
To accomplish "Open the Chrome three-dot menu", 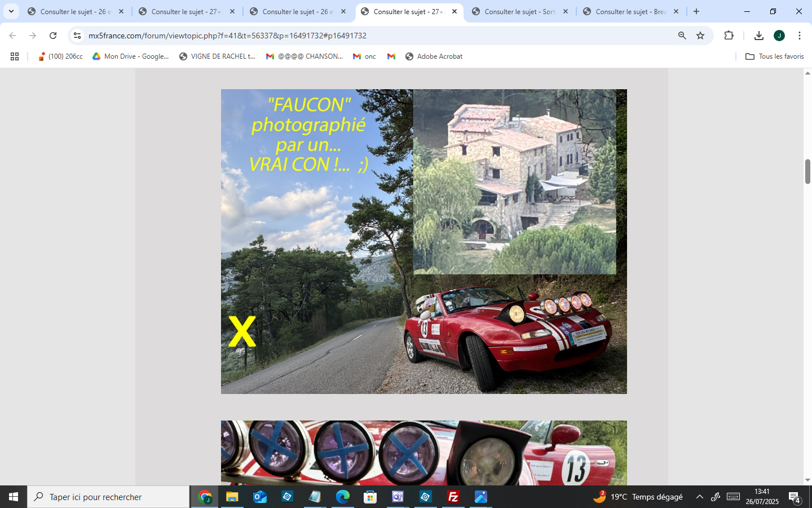I will 799,36.
